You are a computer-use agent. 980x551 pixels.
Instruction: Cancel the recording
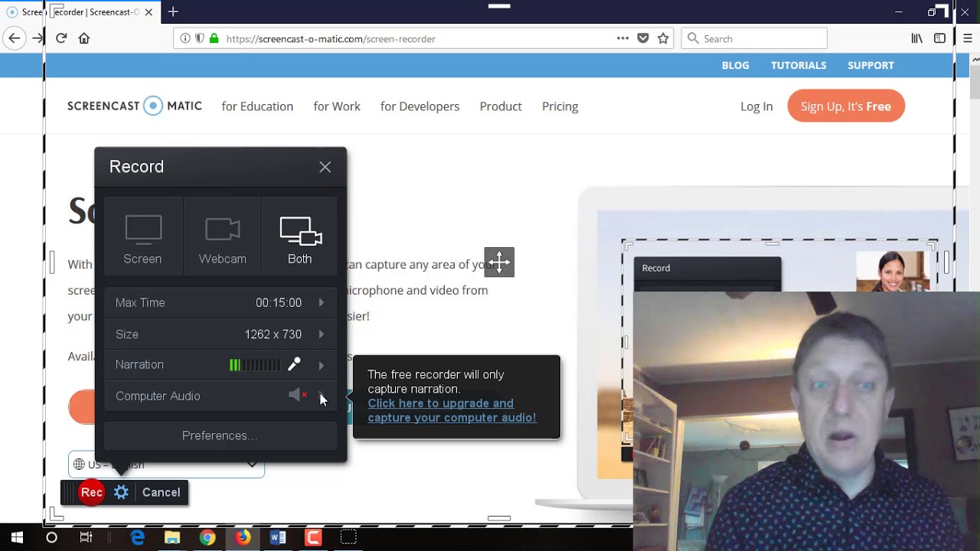(x=162, y=492)
